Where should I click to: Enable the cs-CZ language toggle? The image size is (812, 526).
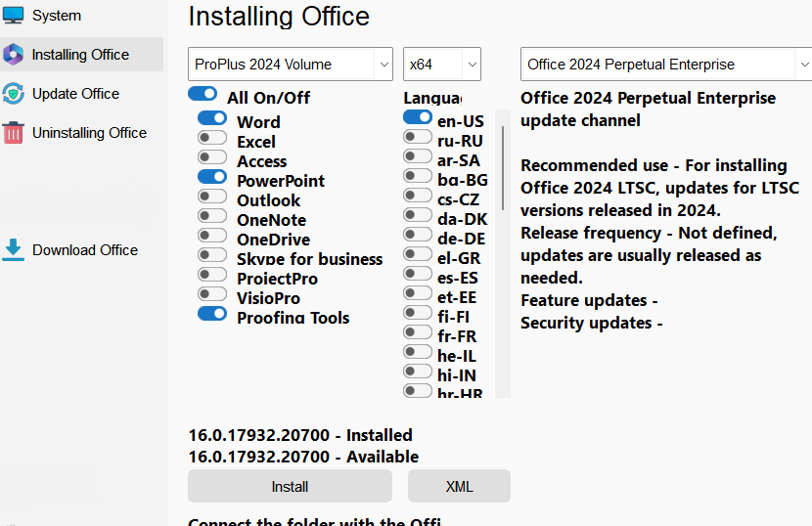coord(418,196)
